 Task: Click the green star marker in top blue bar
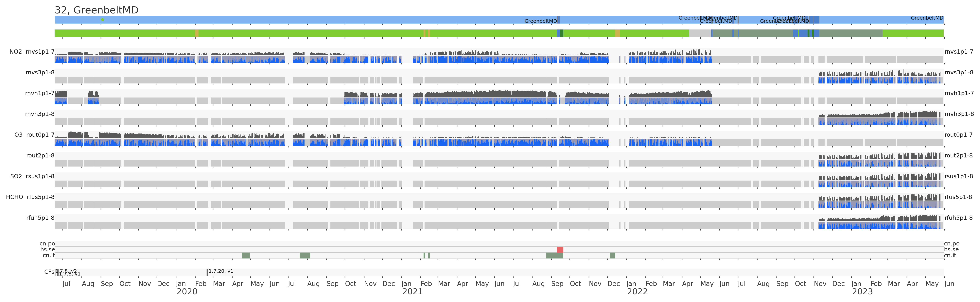tap(102, 19)
